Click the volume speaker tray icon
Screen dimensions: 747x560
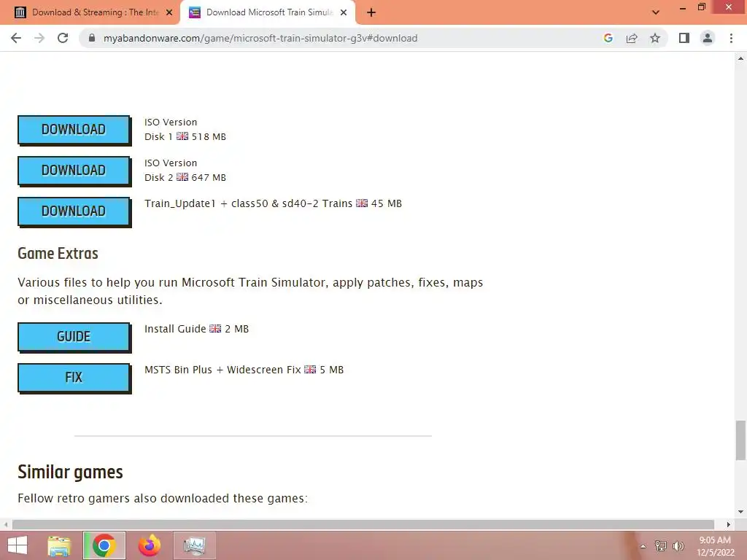click(678, 545)
